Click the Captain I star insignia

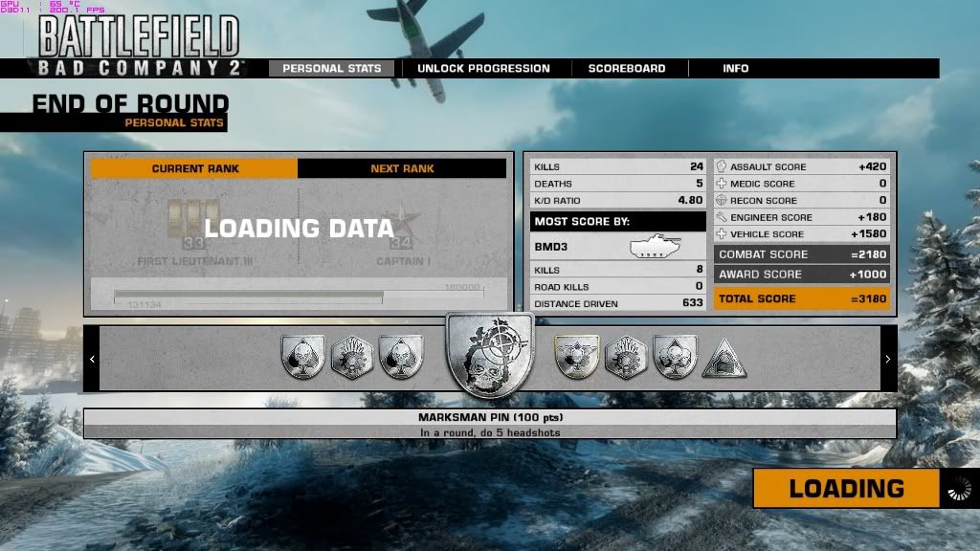pos(402,217)
